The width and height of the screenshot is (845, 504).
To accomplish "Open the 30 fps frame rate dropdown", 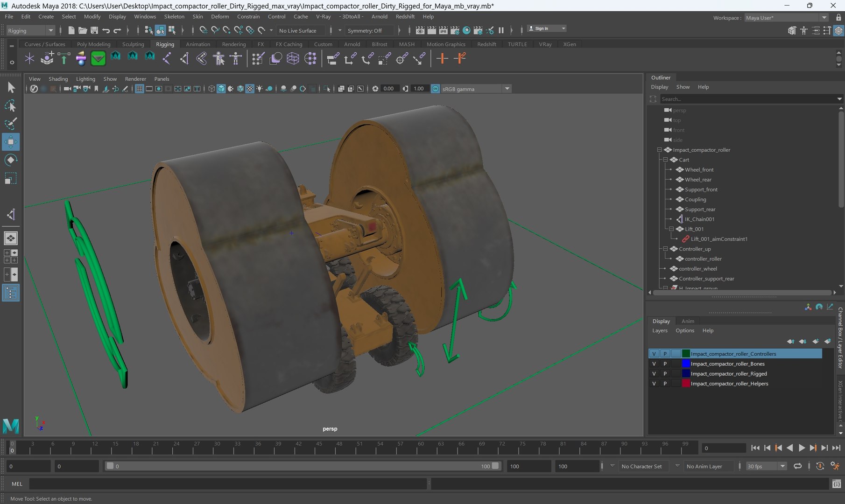I will [766, 466].
